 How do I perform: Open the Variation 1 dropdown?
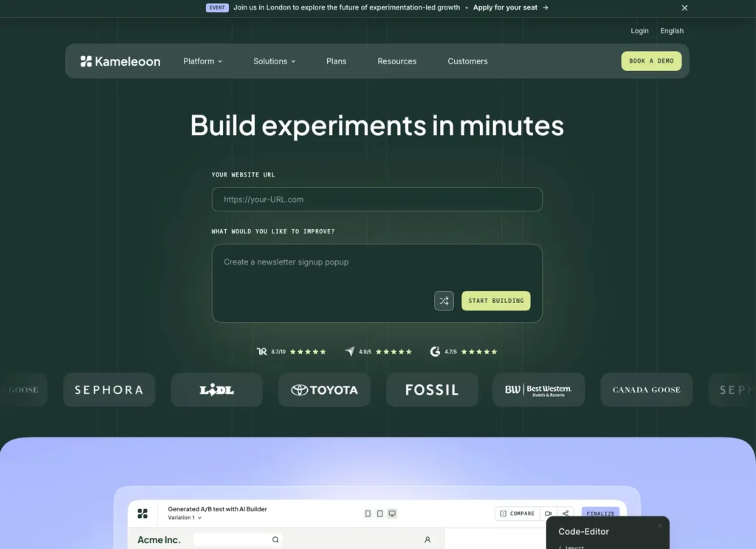(185, 518)
